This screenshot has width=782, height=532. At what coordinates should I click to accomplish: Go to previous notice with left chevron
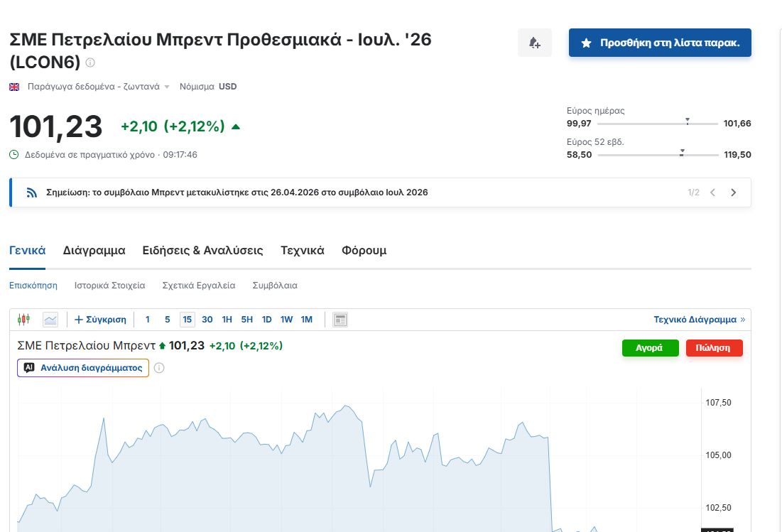click(713, 192)
